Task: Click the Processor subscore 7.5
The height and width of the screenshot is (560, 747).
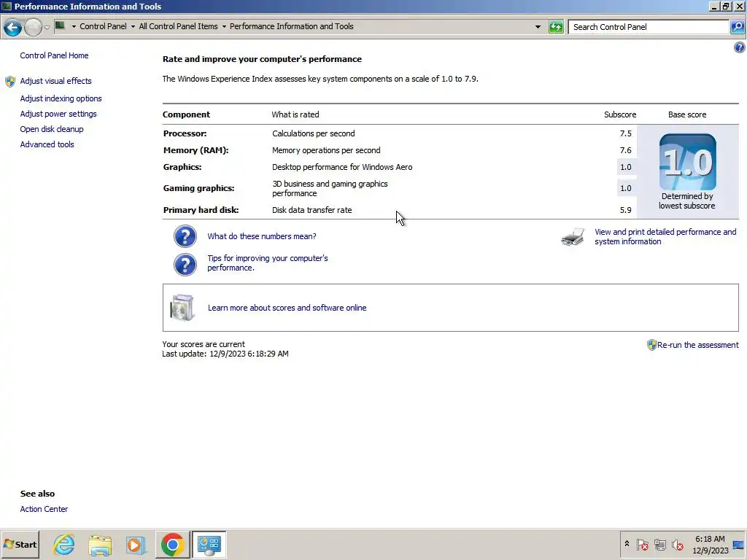Action: [625, 134]
